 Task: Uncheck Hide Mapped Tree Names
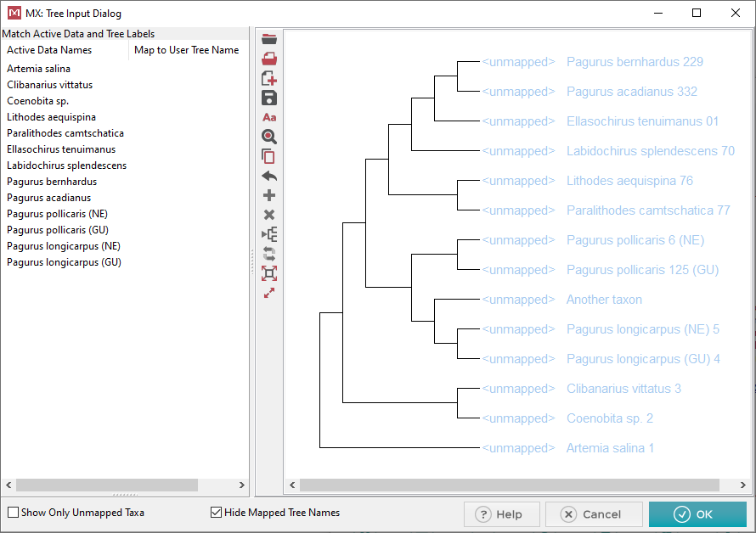pyautogui.click(x=216, y=513)
